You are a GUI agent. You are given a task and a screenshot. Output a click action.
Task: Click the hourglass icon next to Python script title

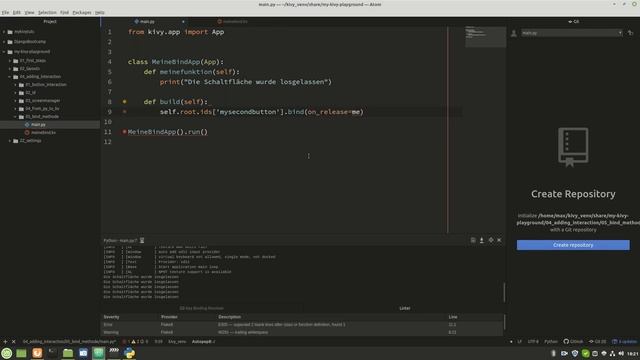pyautogui.click(x=142, y=240)
